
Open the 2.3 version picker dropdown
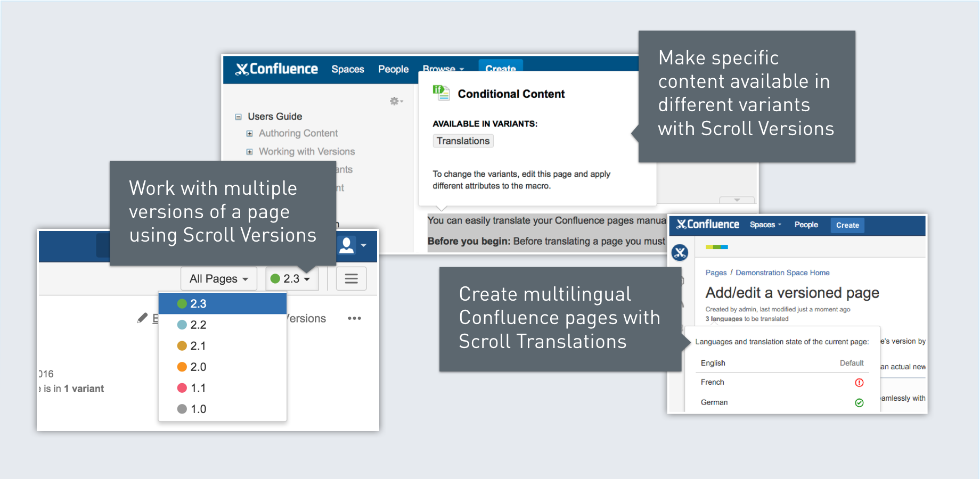coord(291,279)
